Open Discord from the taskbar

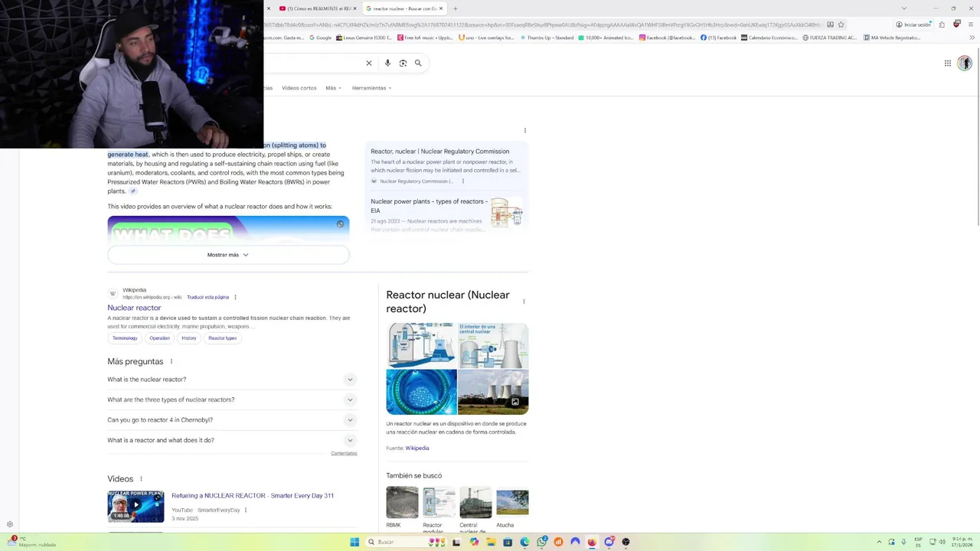(609, 542)
